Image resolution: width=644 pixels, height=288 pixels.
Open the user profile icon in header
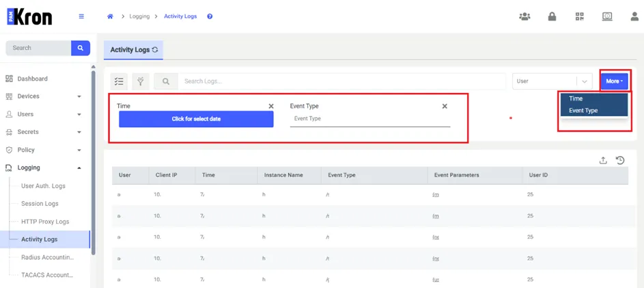635,16
